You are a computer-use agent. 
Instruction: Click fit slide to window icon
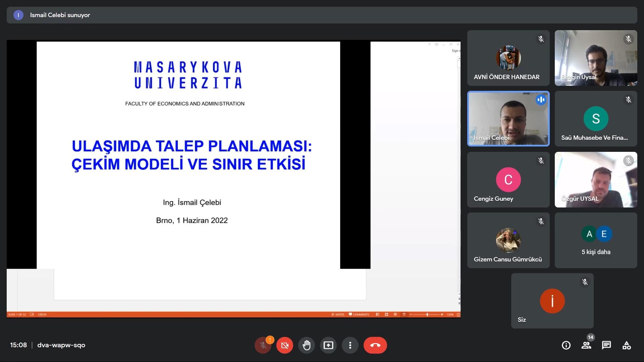point(459,314)
